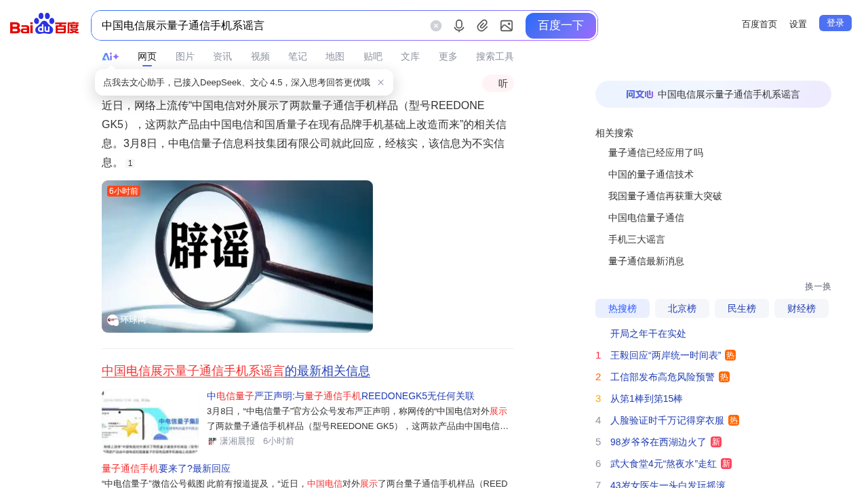Screen dimensions: 868x488
Task: Select the 财经榜 ranking tab
Action: (x=801, y=308)
